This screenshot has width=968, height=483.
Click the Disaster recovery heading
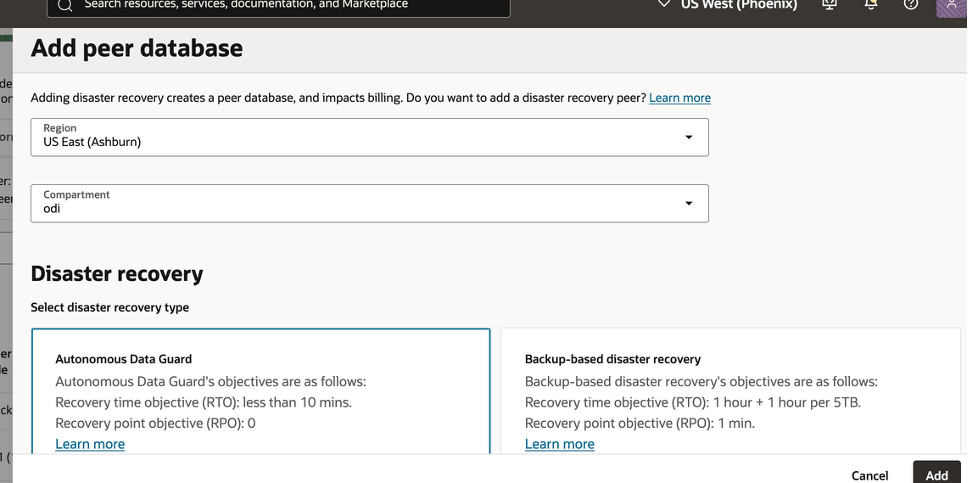click(117, 274)
